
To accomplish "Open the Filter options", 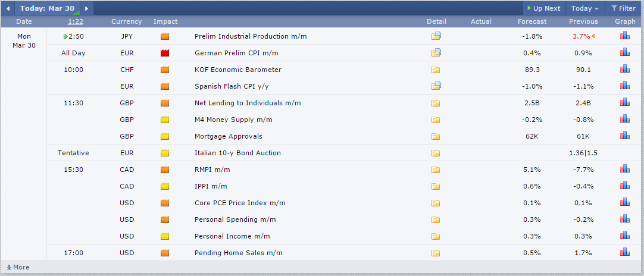I will pos(623,8).
